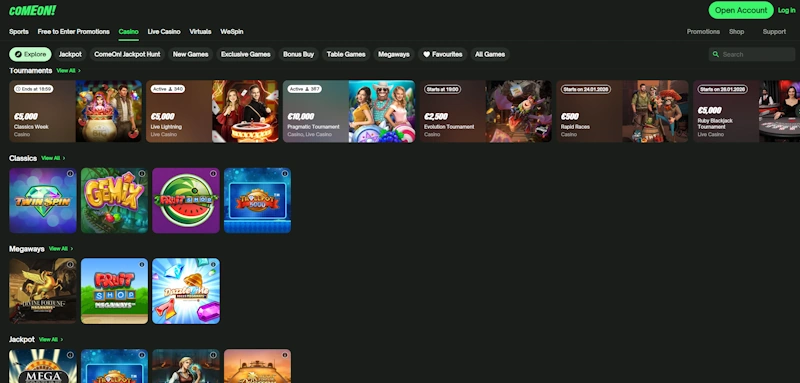This screenshot has width=800, height=383.
Task: Open the Virtuals tab
Action: tap(200, 32)
